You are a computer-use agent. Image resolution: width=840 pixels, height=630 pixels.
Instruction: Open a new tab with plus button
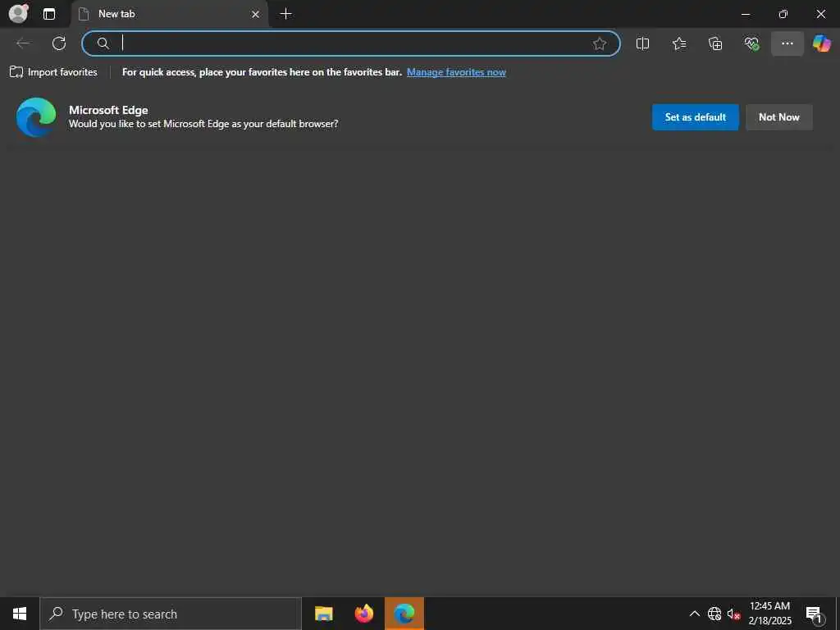[286, 14]
